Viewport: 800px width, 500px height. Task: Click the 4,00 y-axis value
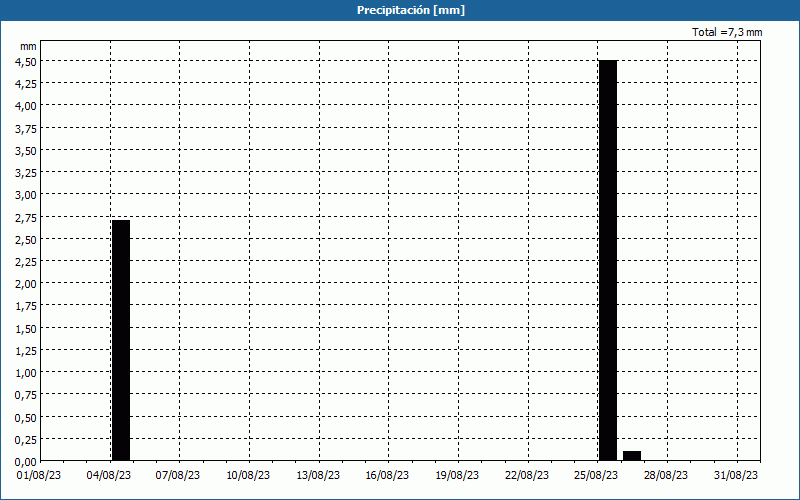(x=26, y=106)
